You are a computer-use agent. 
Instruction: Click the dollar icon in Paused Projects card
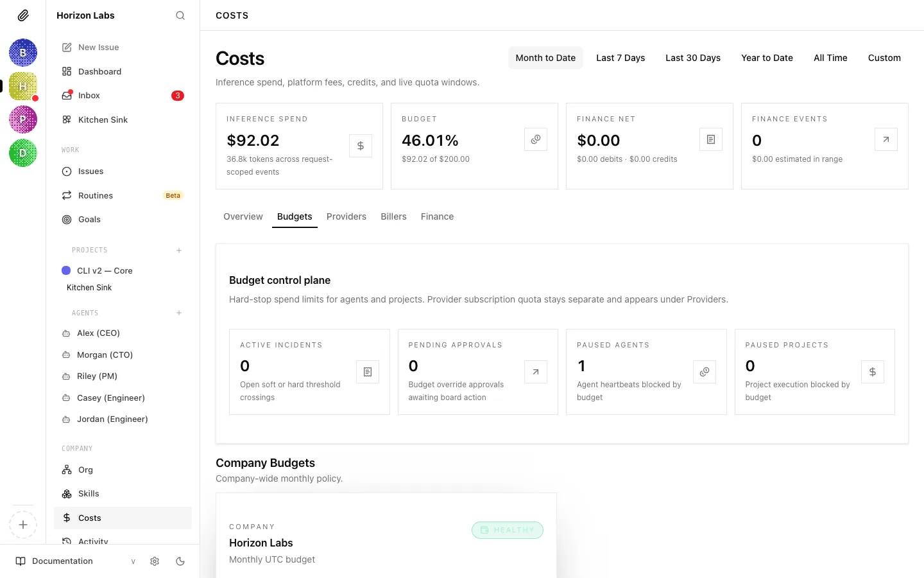click(873, 372)
